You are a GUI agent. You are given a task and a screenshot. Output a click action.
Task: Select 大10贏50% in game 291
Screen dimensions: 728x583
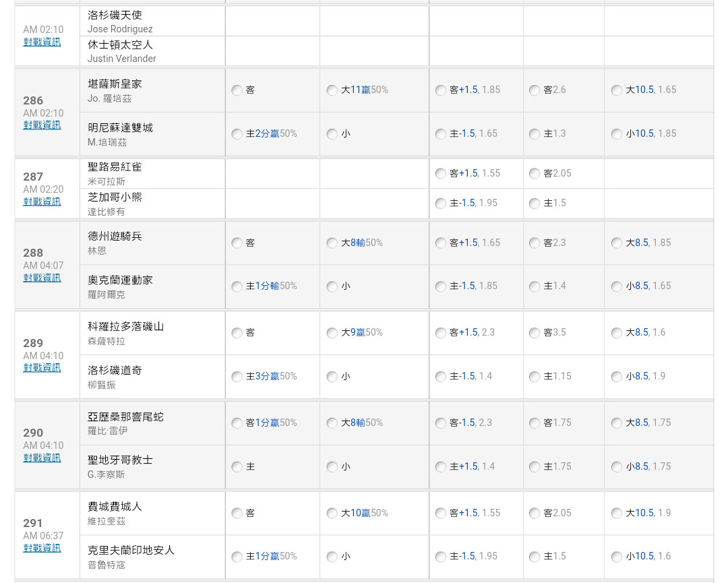332,513
